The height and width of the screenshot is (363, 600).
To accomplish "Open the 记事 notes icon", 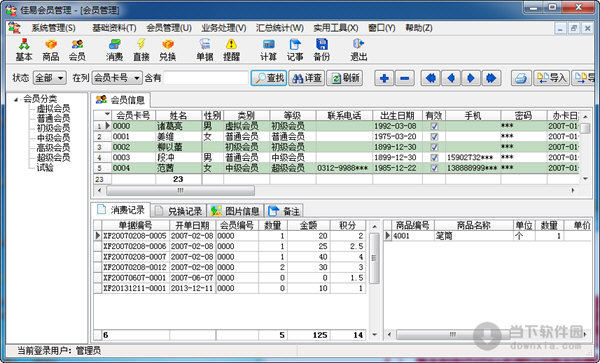I will click(x=295, y=50).
